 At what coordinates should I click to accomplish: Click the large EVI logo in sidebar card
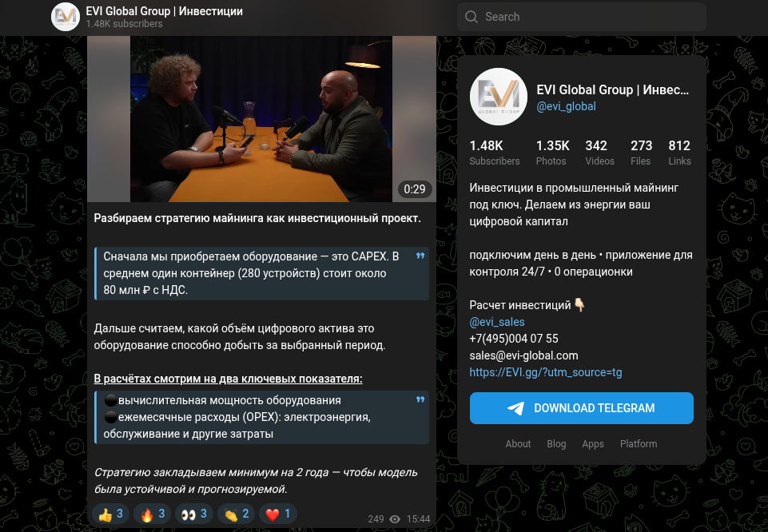499,97
